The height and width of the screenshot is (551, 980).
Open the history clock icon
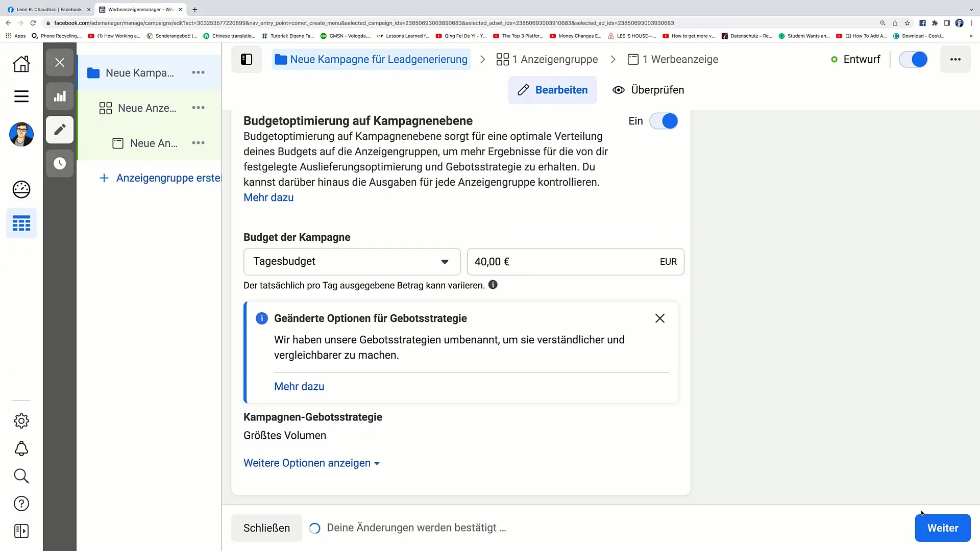coord(60,163)
